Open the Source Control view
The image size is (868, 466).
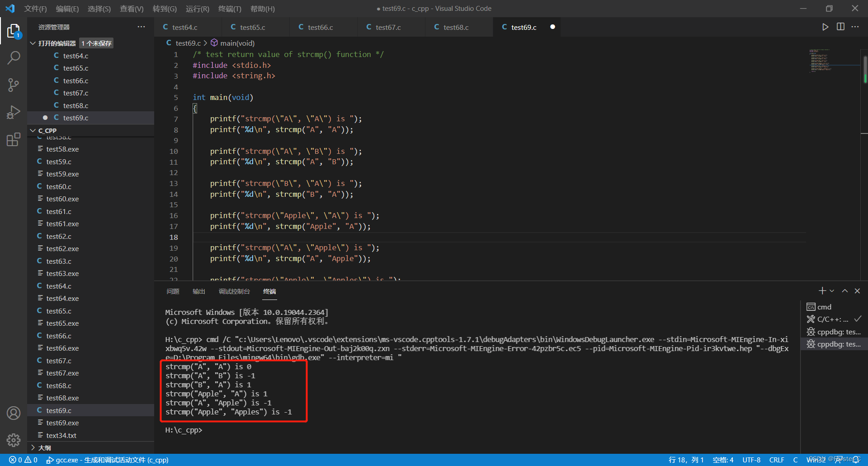point(14,85)
